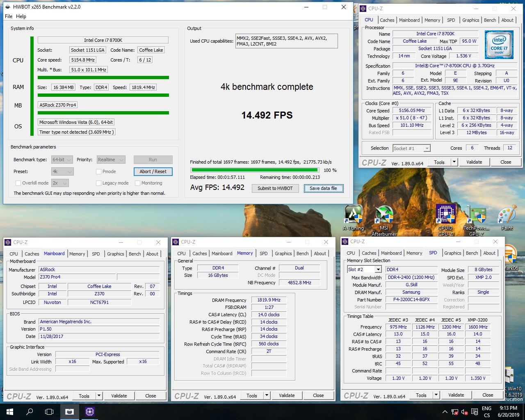Open About tab in SPD window
Image resolution: width=525 pixels, height=420 pixels.
(x=489, y=253)
